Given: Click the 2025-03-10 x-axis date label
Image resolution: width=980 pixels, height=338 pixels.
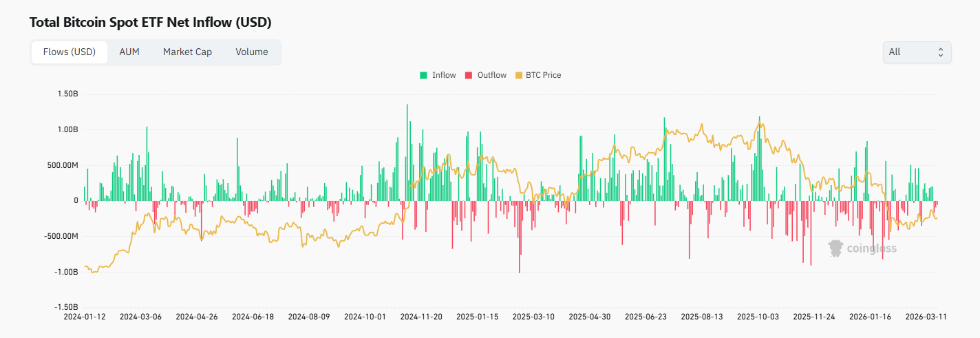Looking at the screenshot, I should click(x=532, y=317).
